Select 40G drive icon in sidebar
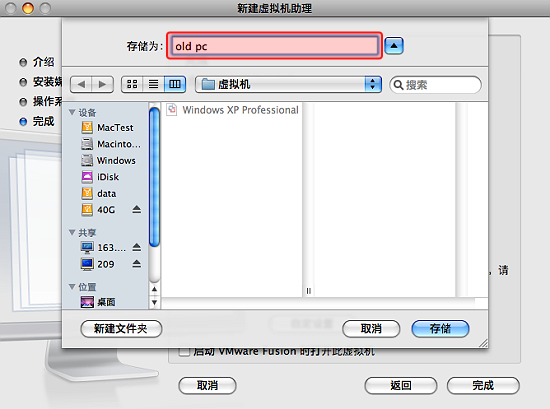 pos(87,210)
